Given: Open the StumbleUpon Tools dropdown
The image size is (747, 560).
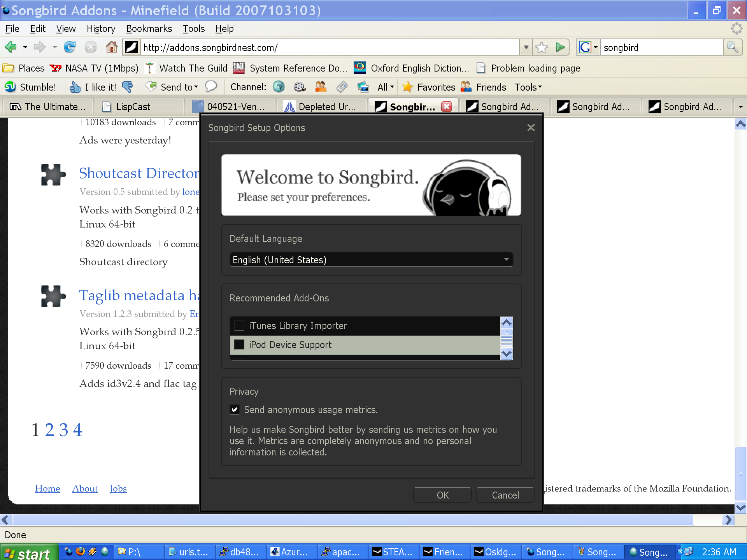Looking at the screenshot, I should click(528, 87).
